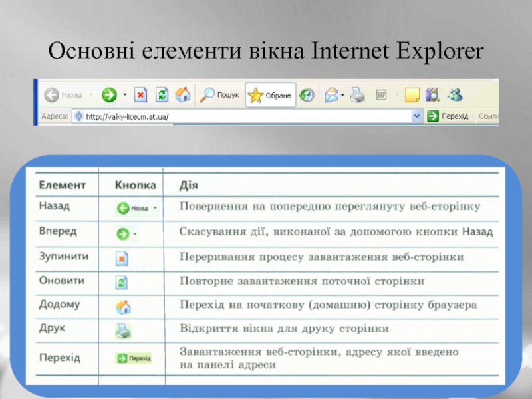This screenshot has width=532, height=399.
Task: Expand the Mail button dropdown arrow
Action: (x=342, y=95)
